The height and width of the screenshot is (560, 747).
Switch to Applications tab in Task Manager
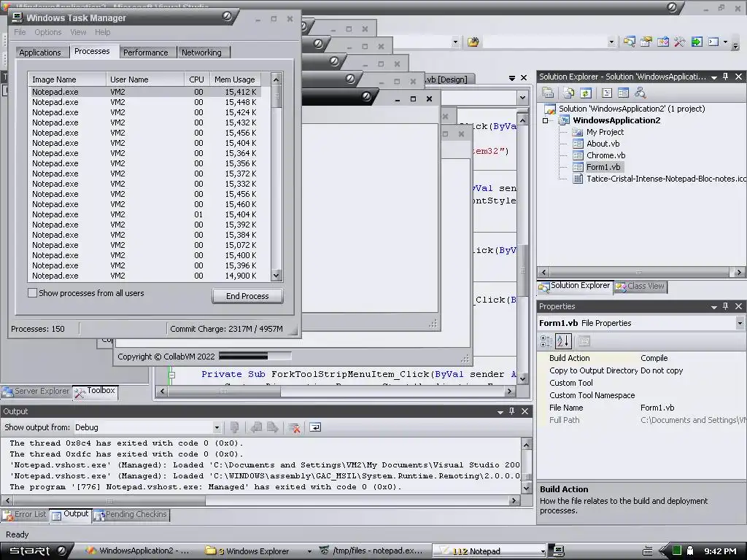pyautogui.click(x=40, y=52)
